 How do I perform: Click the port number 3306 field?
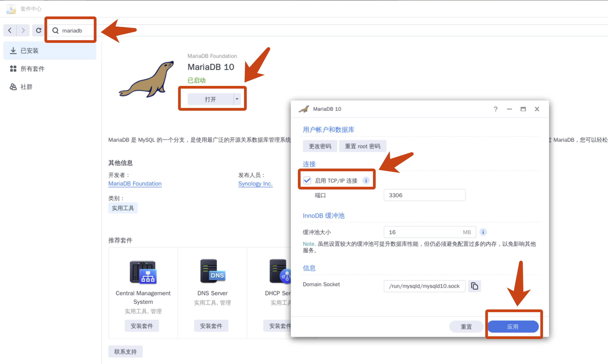[424, 195]
